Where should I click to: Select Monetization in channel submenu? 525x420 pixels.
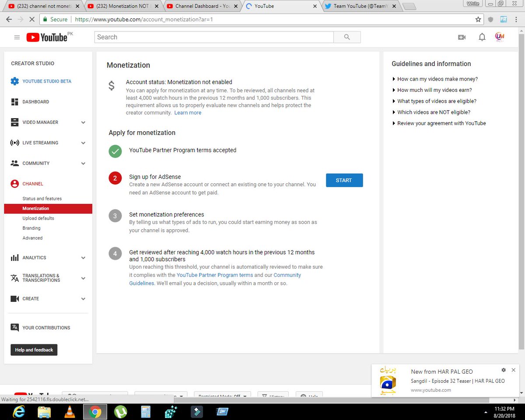[48, 209]
